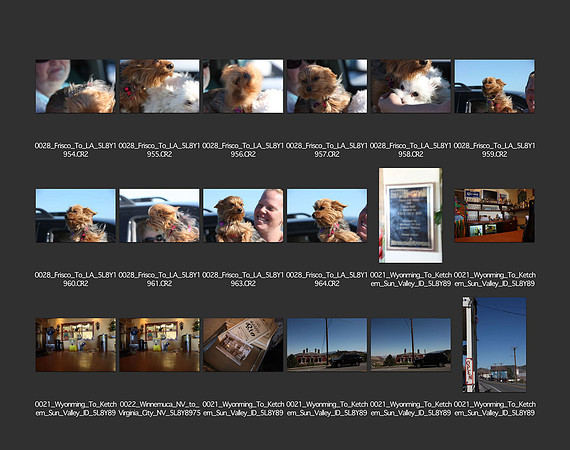The height and width of the screenshot is (450, 570).
Task: Open the fifth bottom-row thumbnail of SUV by pole
Action: (x=411, y=345)
